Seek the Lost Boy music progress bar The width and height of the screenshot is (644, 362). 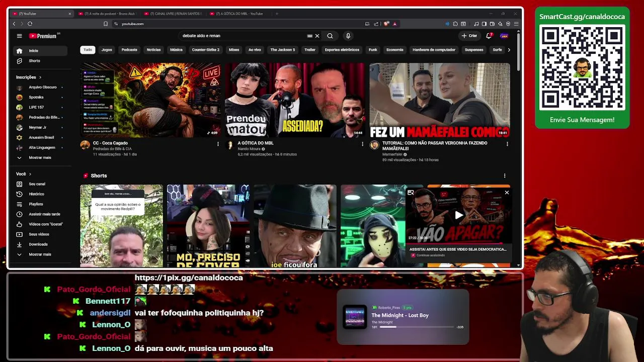417,327
